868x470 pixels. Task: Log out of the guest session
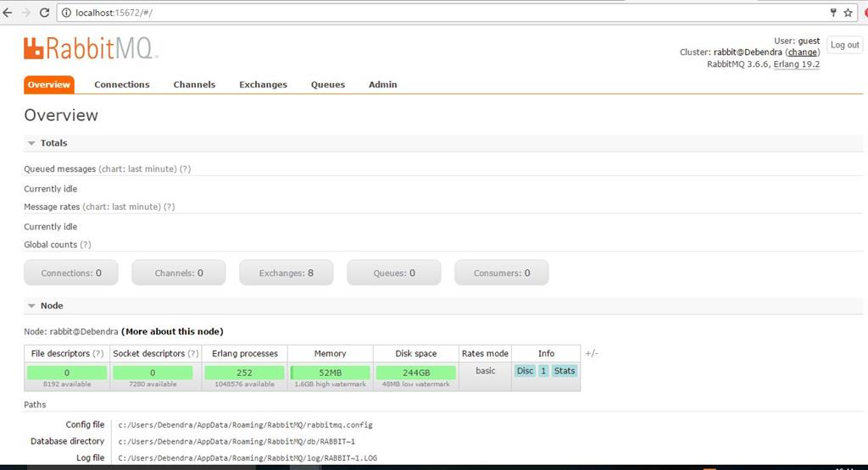coord(845,45)
